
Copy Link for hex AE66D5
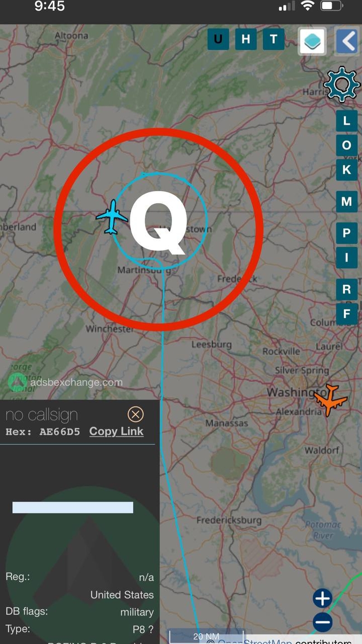[x=116, y=432]
